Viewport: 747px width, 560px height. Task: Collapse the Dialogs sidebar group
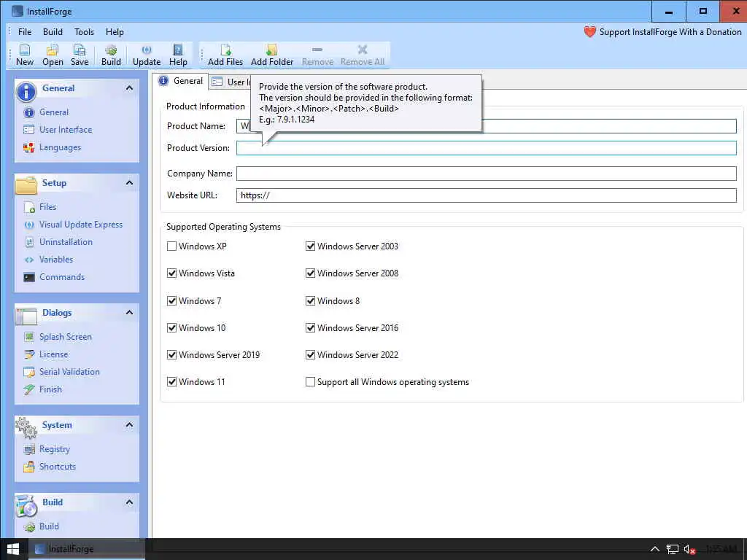tap(129, 312)
